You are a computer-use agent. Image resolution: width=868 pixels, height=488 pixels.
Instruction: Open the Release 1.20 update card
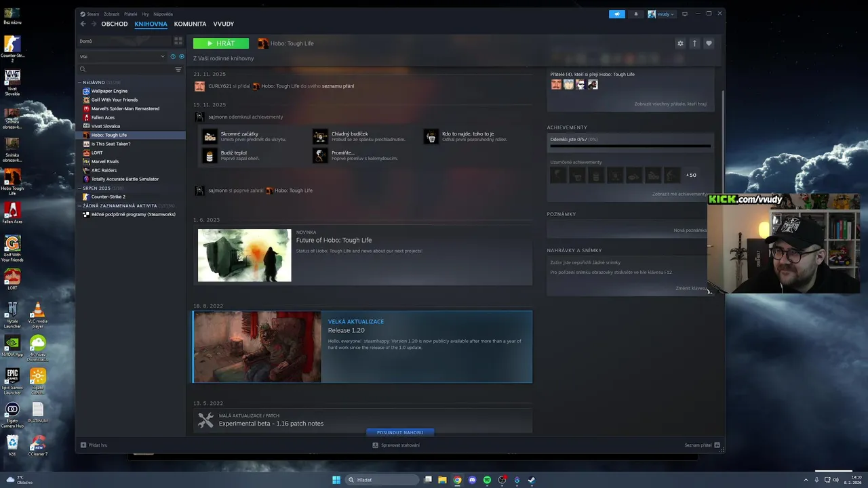363,347
